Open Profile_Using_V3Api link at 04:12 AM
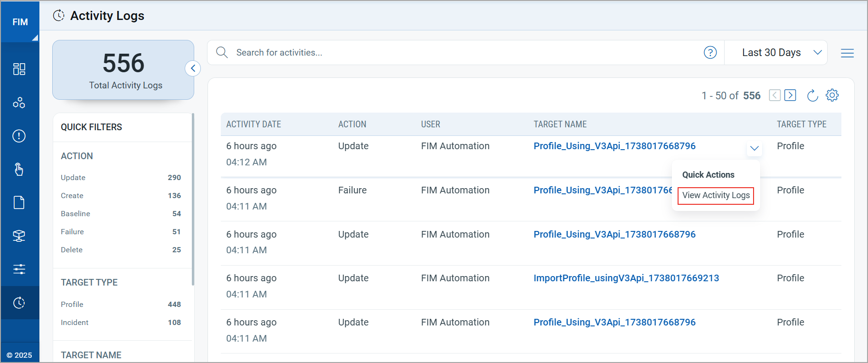This screenshot has height=363, width=868. click(614, 146)
